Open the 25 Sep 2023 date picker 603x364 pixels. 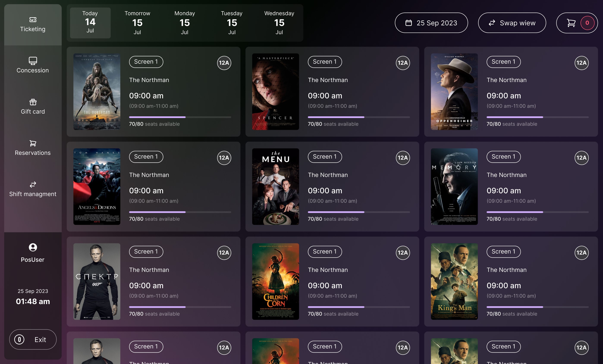431,23
